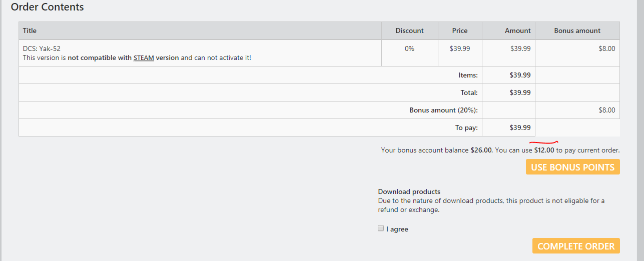Click the "I agree" label text
The height and width of the screenshot is (261, 644).
pos(397,229)
